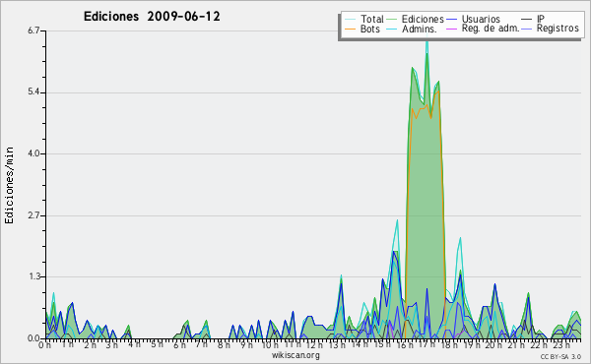The image size is (591, 364).
Task: Click the '9 h' x-axis label
Action: [246, 345]
